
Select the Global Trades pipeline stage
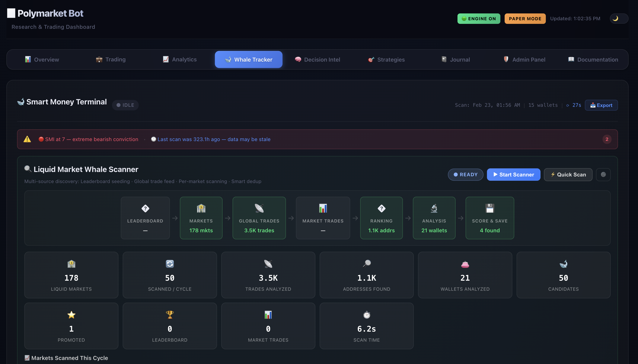coord(259,218)
